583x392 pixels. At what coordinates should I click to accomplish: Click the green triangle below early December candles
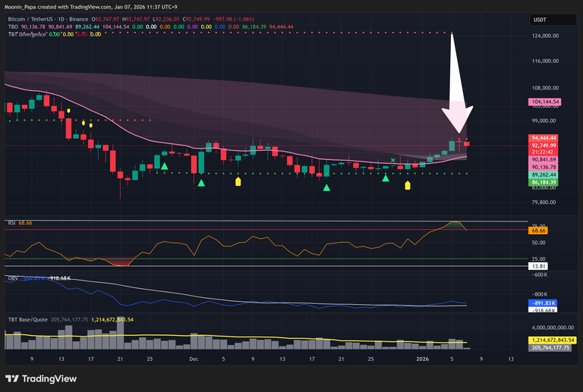(x=201, y=182)
